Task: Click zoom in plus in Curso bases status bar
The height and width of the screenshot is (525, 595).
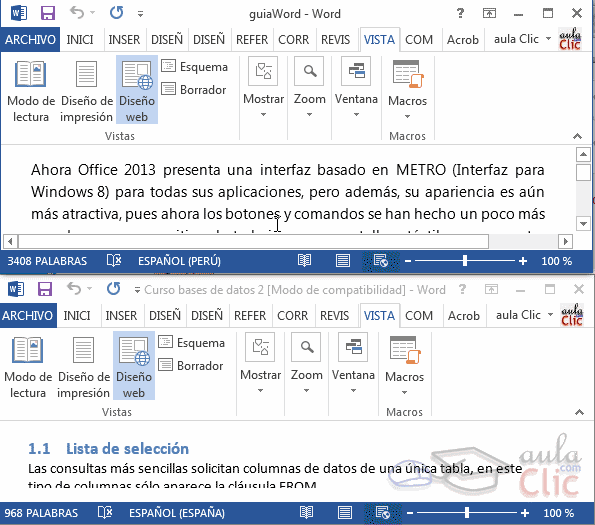Action: click(x=525, y=513)
